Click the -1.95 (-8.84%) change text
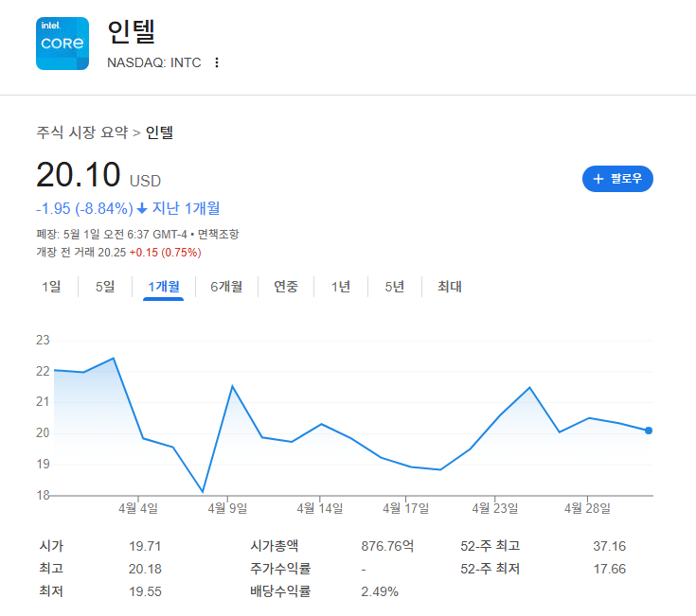 click(84, 208)
